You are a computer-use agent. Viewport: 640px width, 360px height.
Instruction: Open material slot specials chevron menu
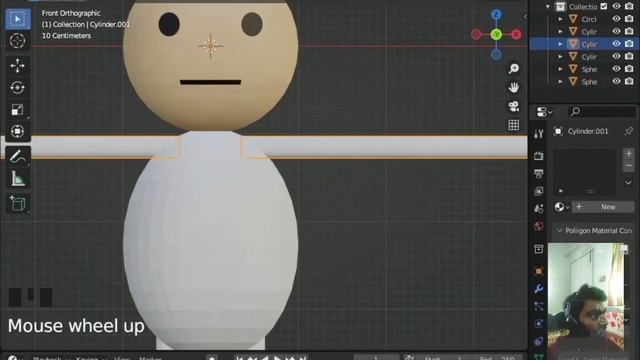point(629,182)
